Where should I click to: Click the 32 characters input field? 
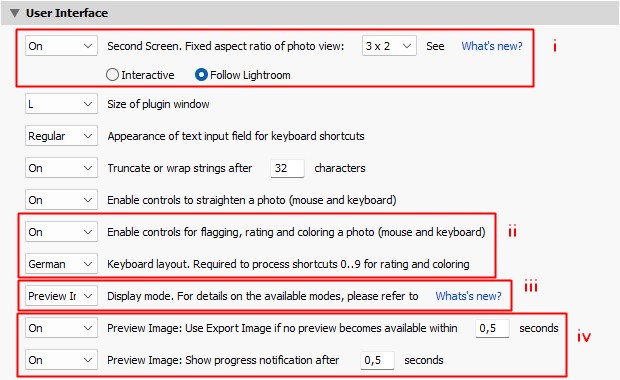287,168
